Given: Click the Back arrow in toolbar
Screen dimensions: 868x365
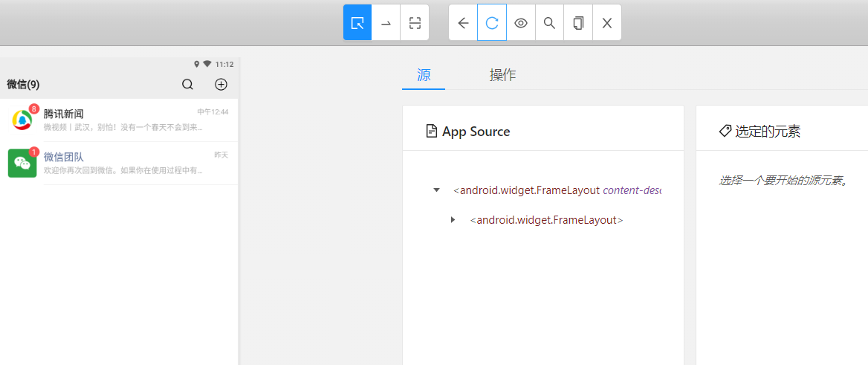Looking at the screenshot, I should [x=463, y=23].
